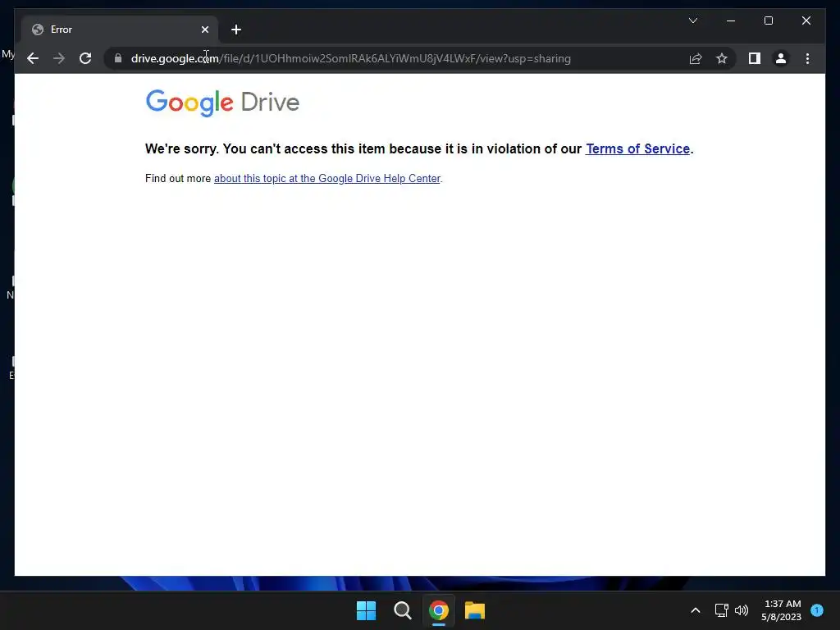Go back to the previous page
The width and height of the screenshot is (840, 630).
33,58
